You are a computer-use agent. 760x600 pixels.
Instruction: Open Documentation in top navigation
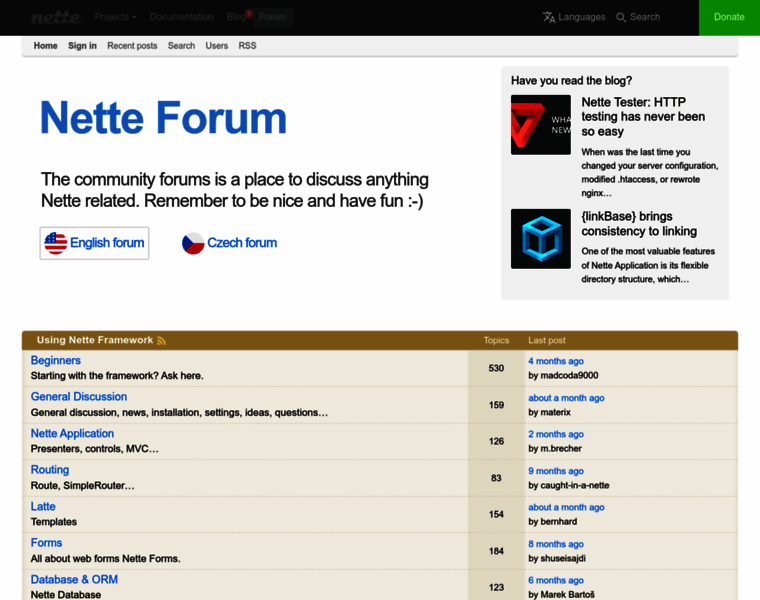pos(181,17)
